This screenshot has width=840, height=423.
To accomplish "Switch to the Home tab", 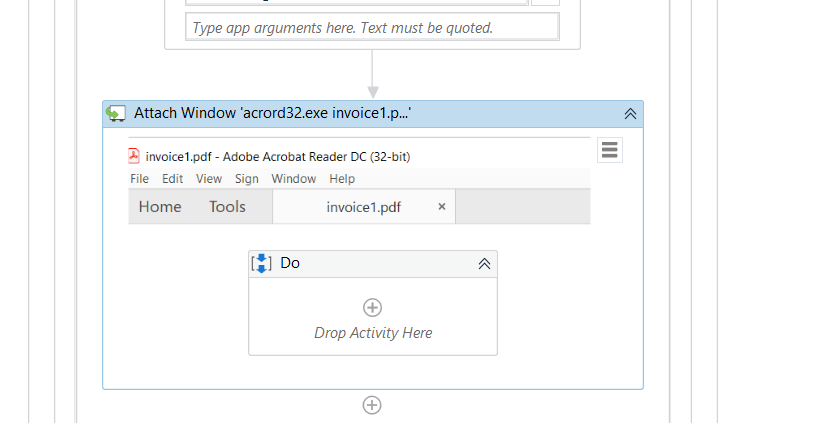I will 160,207.
